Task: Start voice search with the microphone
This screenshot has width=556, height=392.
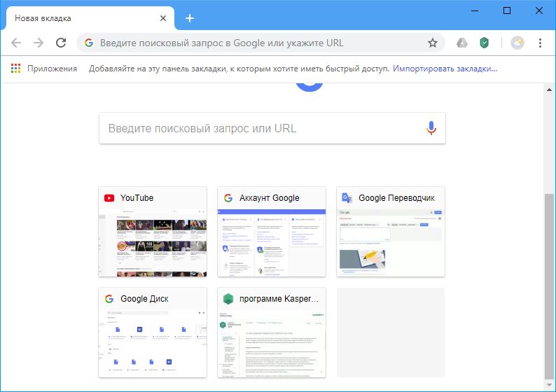Action: pos(431,128)
